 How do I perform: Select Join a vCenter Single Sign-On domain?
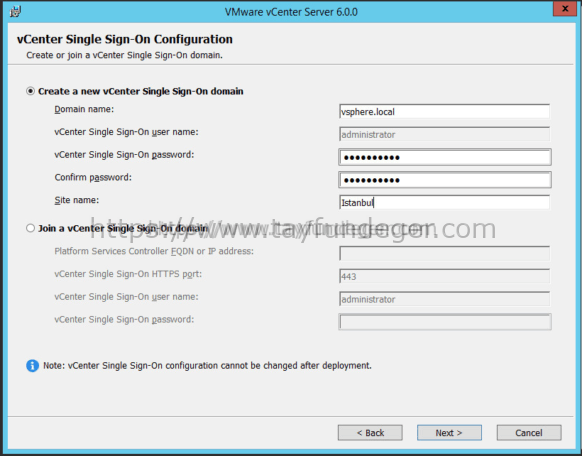[x=30, y=228]
